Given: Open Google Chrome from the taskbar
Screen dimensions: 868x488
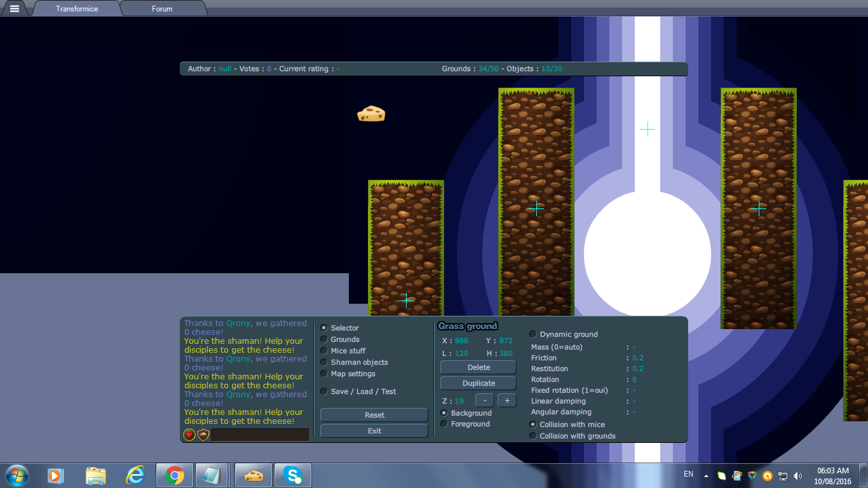Looking at the screenshot, I should (x=174, y=475).
